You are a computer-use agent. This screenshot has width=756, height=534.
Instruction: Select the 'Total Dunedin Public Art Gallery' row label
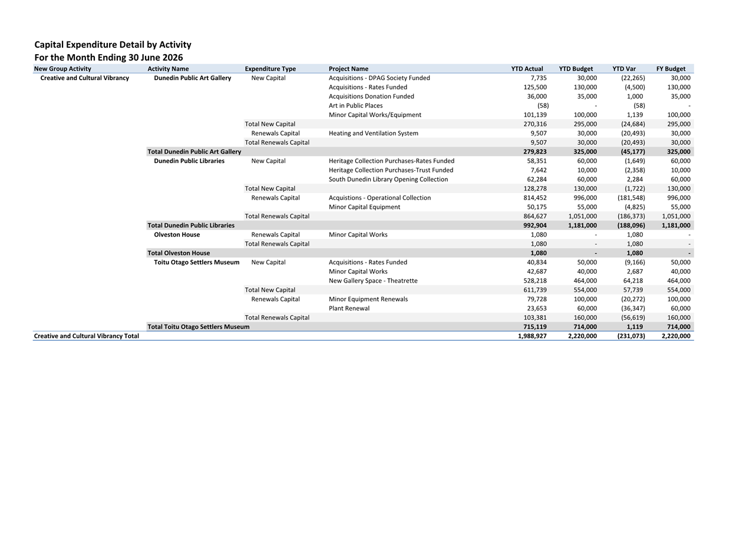194,152
